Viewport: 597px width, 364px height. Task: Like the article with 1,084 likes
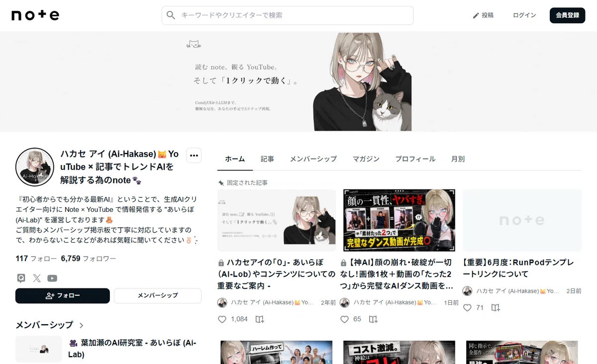222,319
